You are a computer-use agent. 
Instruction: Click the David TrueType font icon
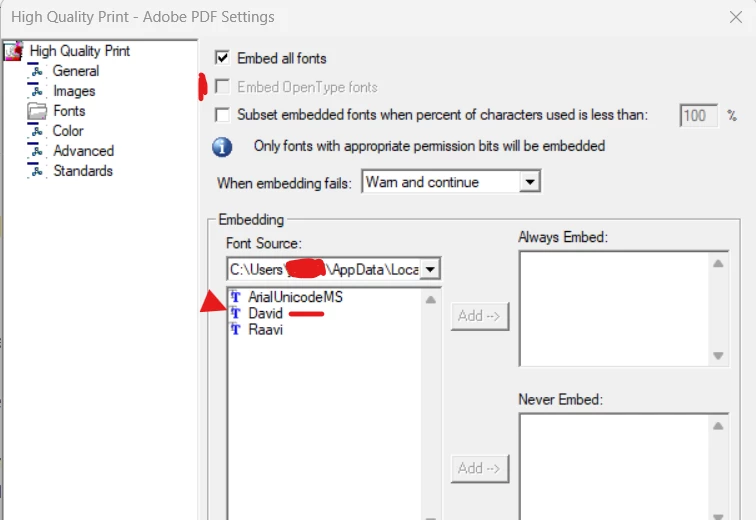pos(235,313)
